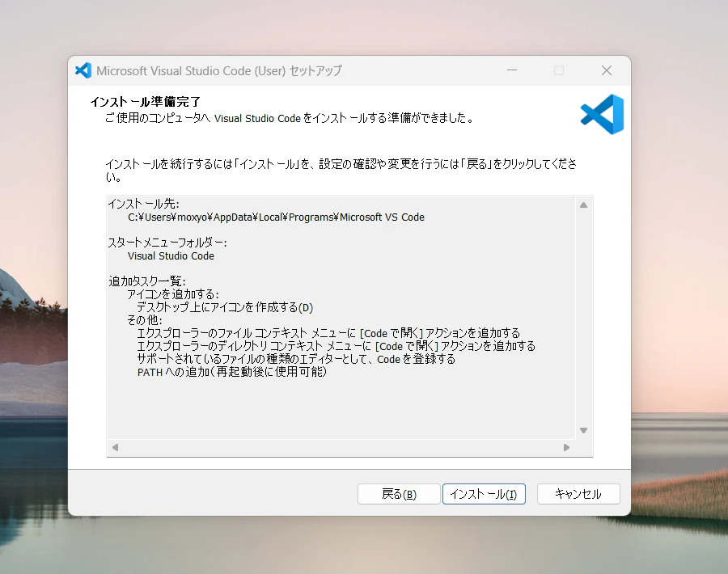Click VS Code icon in title bar
Viewport: 728px width, 574px height.
(83, 70)
